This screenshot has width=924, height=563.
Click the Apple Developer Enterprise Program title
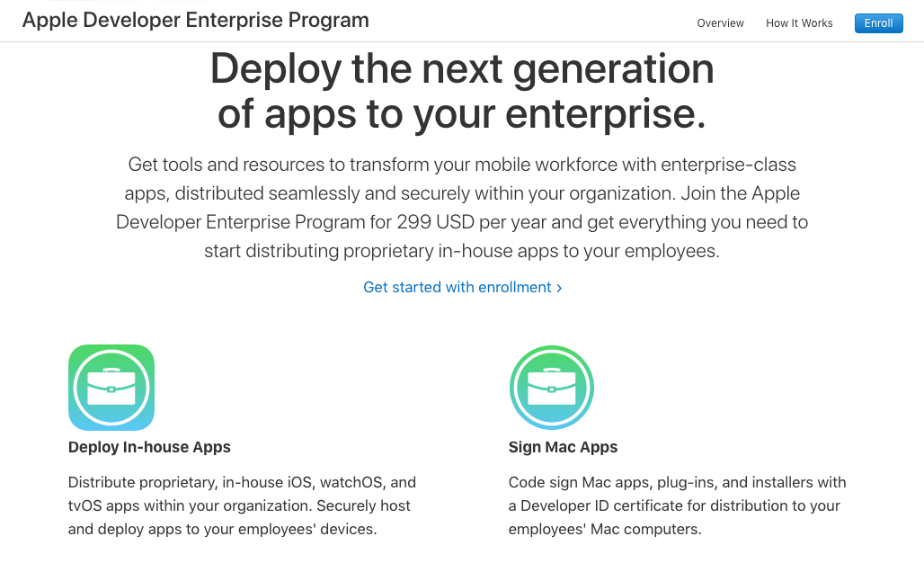[x=196, y=20]
